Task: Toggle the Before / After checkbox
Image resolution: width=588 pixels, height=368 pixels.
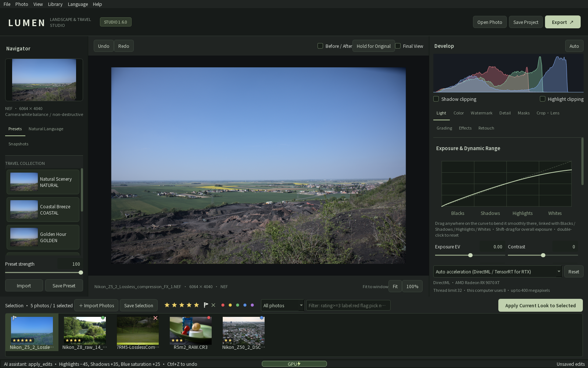Action: click(320, 46)
